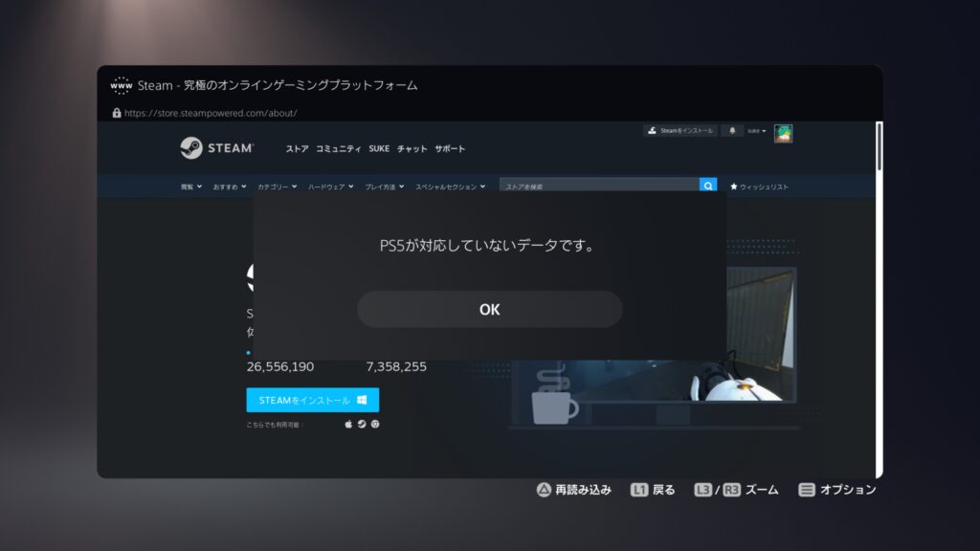This screenshot has width=980, height=551.
Task: Open the コミュニティ menu
Action: (x=338, y=148)
